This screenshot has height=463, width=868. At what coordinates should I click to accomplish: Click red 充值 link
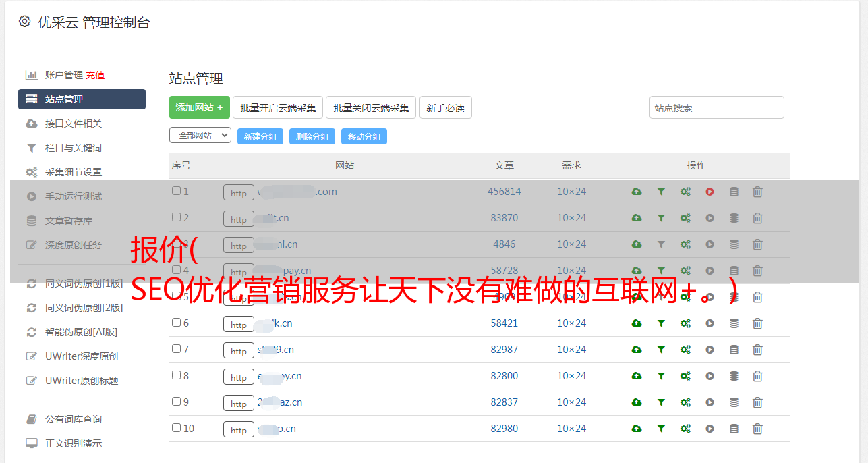tap(95, 75)
